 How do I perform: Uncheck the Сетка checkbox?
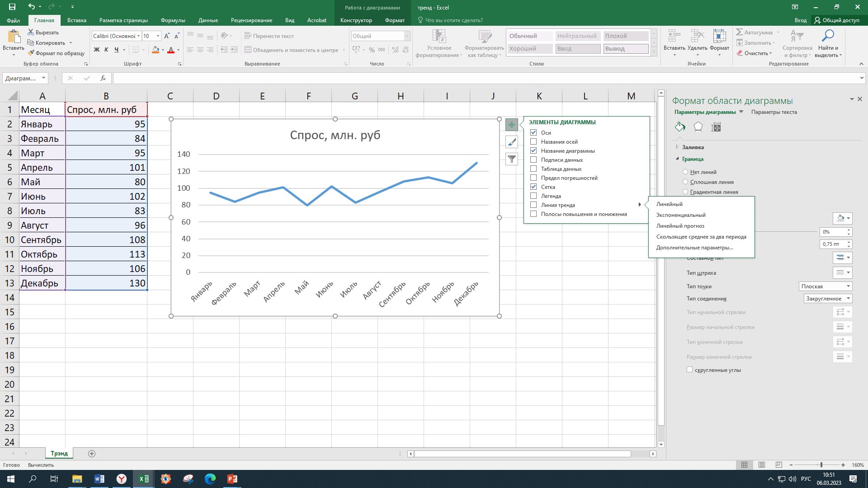533,187
